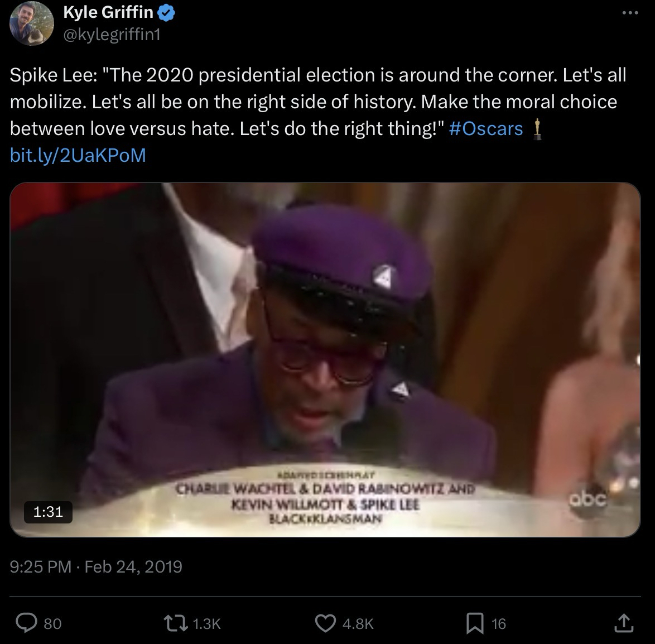Click the 4.8K likes count
The image size is (655, 644).
coord(357,623)
